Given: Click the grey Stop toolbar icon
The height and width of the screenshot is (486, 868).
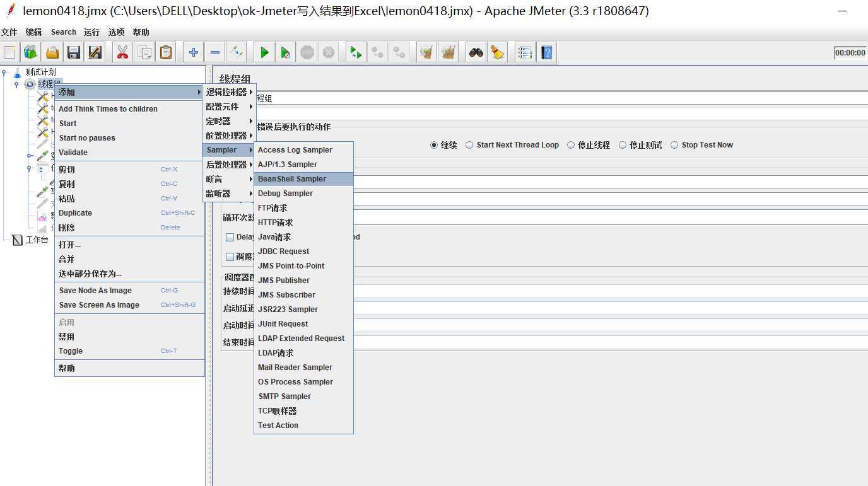Looking at the screenshot, I should [x=307, y=52].
